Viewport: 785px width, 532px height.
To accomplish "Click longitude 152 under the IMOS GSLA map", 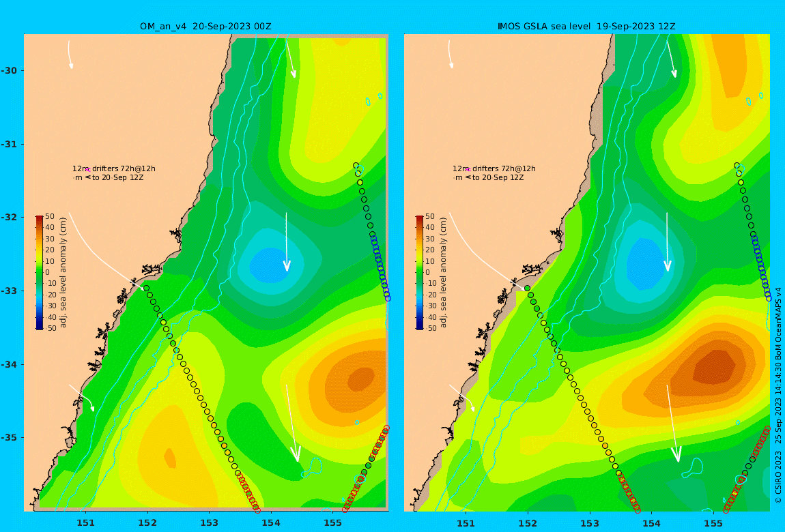I will (528, 523).
